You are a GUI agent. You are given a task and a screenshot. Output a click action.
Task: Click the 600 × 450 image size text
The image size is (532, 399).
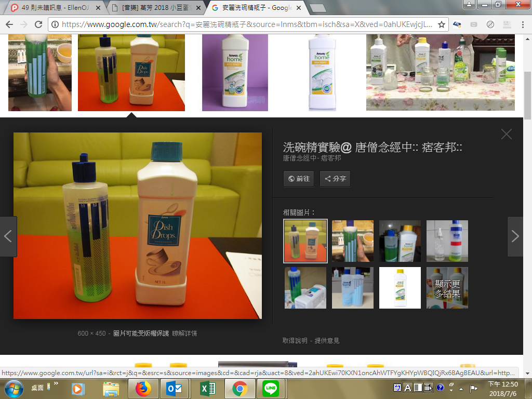tap(91, 334)
